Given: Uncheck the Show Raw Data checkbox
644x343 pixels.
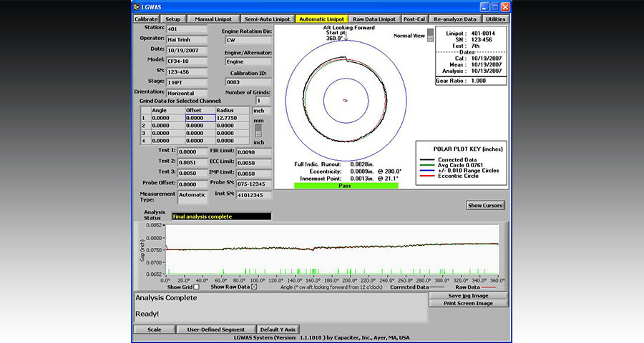Looking at the screenshot, I should click(x=253, y=287).
